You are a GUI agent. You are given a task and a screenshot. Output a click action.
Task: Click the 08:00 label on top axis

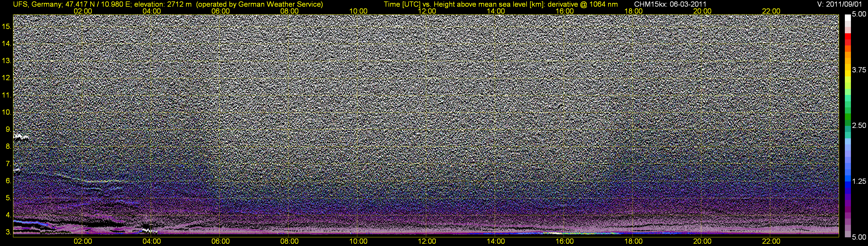point(289,11)
